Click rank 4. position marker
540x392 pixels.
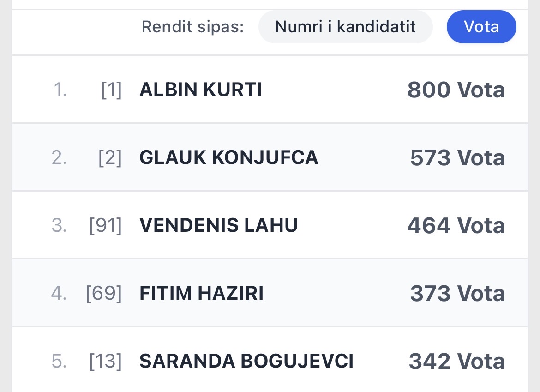pyautogui.click(x=59, y=294)
